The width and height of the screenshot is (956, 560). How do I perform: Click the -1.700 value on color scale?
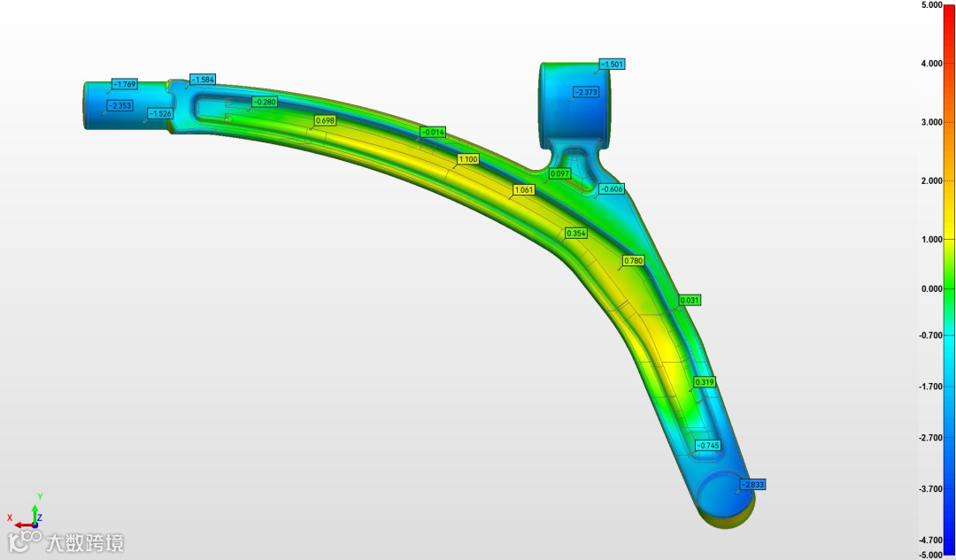point(930,387)
